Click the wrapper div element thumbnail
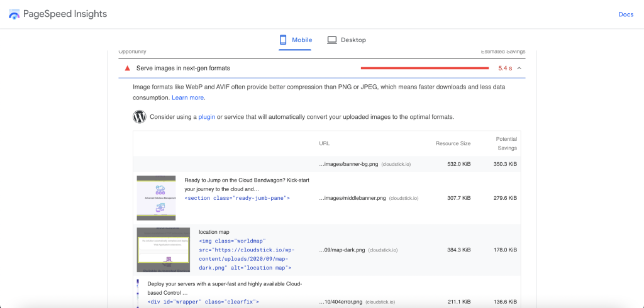The width and height of the screenshot is (644, 308). tap(138, 292)
